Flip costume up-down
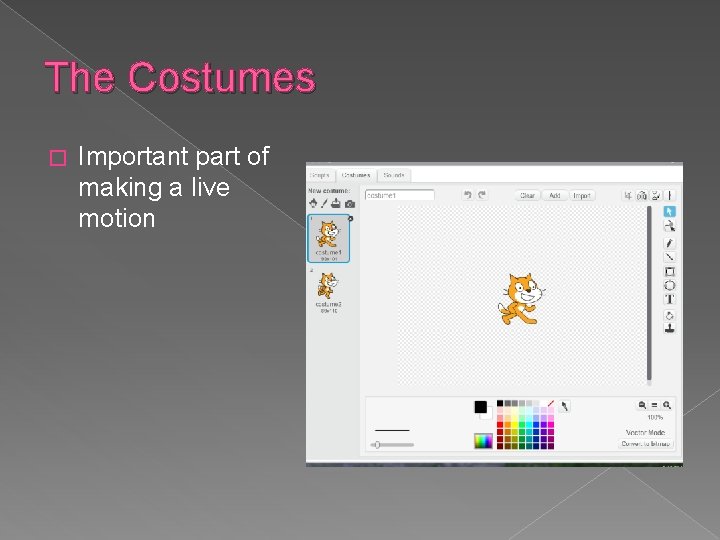The height and width of the screenshot is (540, 720). 656,196
